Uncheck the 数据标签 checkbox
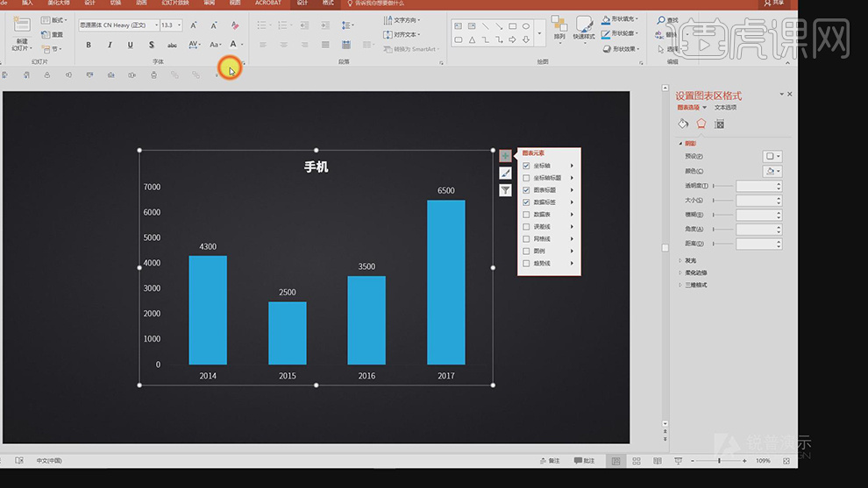The width and height of the screenshot is (868, 488). coord(526,202)
